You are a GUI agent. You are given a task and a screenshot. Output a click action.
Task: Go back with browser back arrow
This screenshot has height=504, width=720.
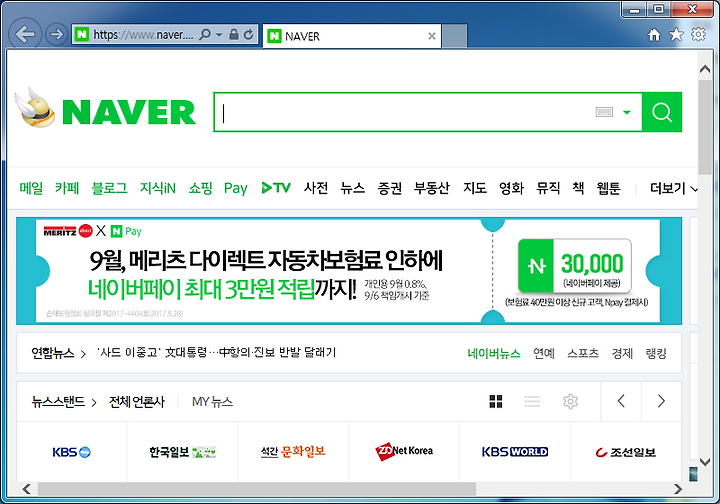(25, 34)
